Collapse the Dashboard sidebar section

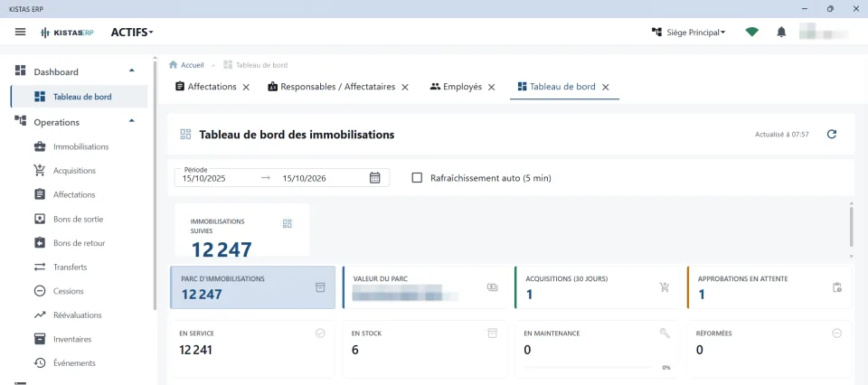[131, 70]
